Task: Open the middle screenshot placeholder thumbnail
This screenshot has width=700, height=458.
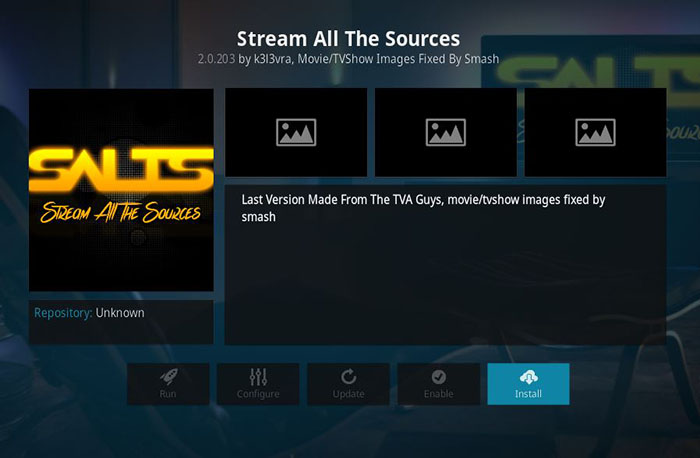Action: [446, 132]
